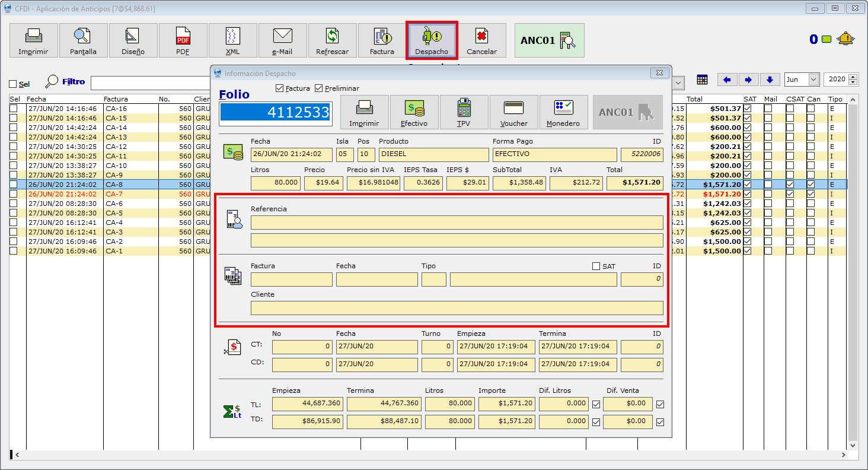The width and height of the screenshot is (868, 470).
Task: Select the CA-16 invoice row
Action: pos(116,109)
